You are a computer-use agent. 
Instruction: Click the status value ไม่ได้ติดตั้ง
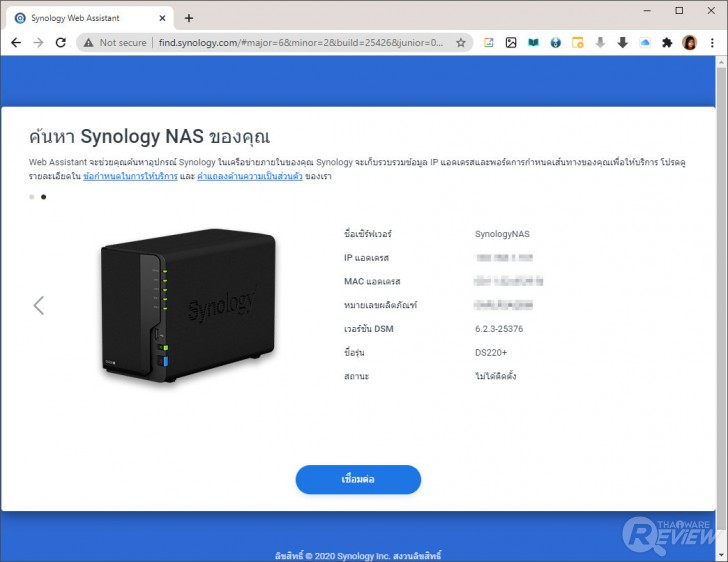(495, 376)
